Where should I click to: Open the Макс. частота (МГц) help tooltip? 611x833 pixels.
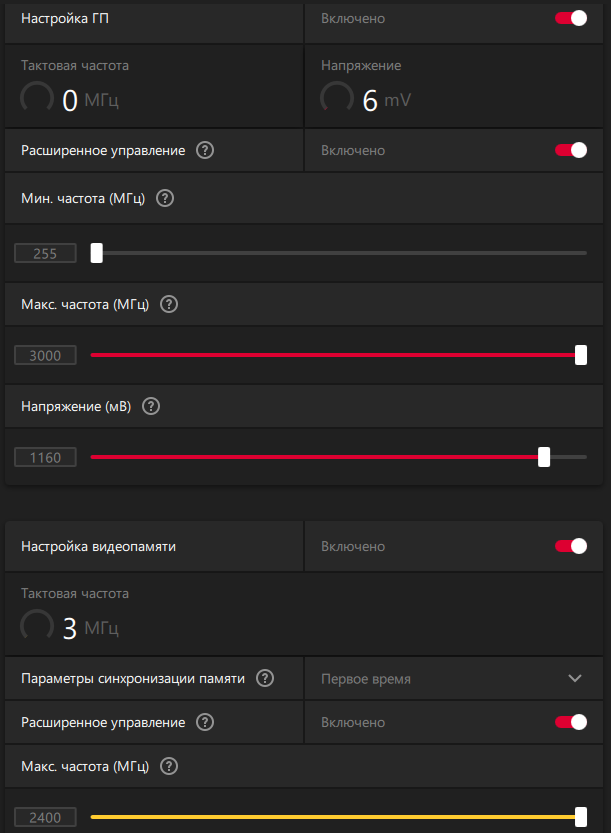pos(168,304)
